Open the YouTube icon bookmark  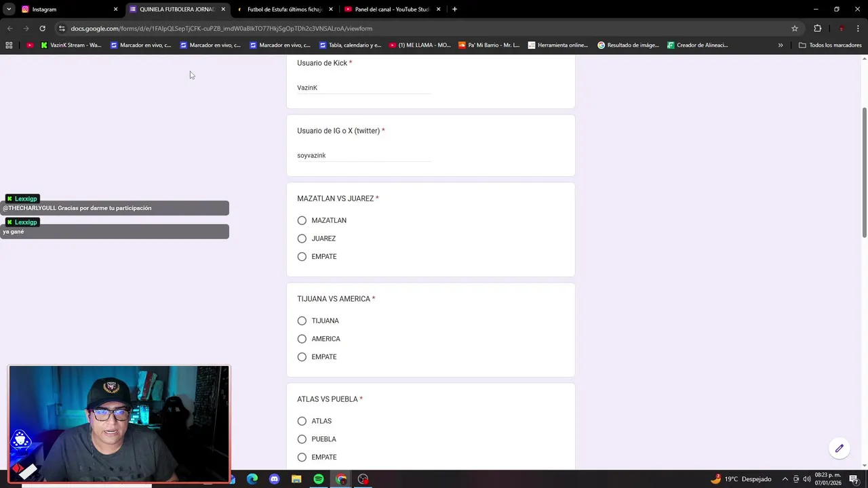[x=30, y=45]
